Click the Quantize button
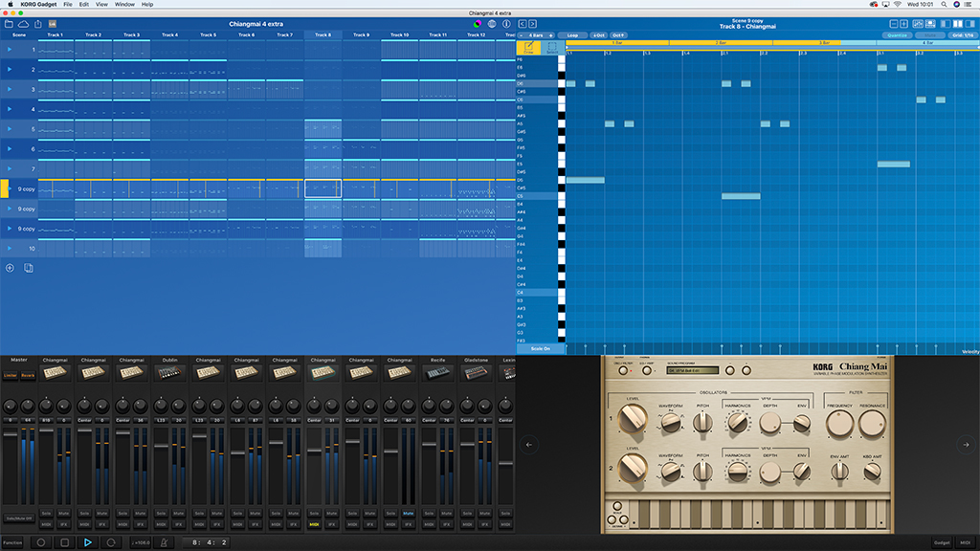The height and width of the screenshot is (551, 980). [x=898, y=35]
